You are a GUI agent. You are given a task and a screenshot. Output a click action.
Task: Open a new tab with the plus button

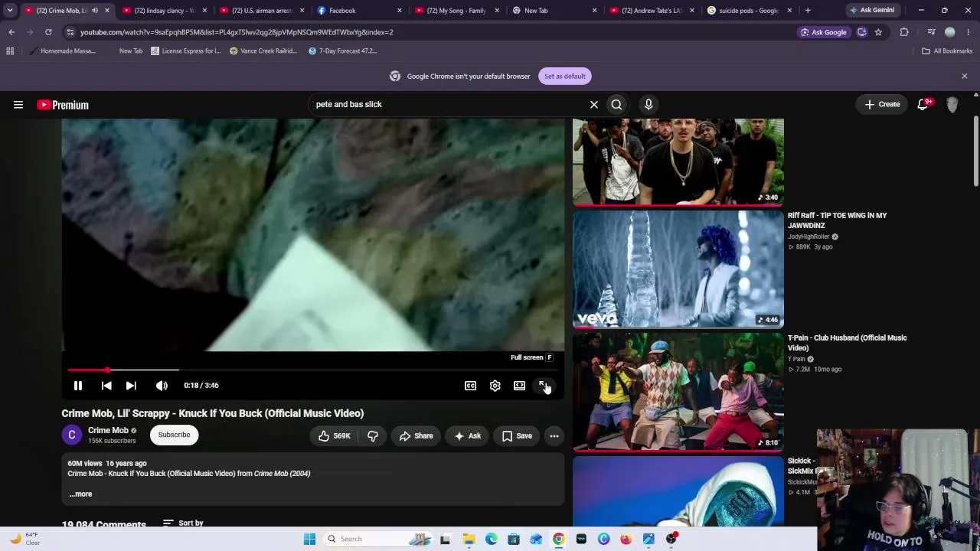(808, 11)
